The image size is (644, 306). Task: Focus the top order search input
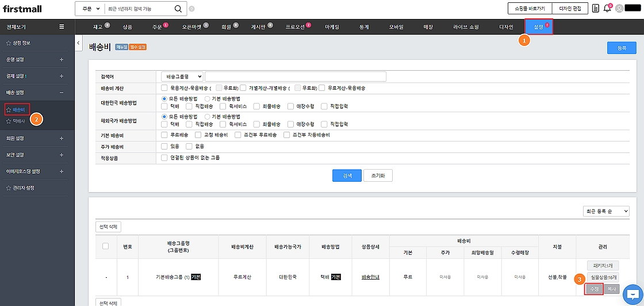coord(139,9)
